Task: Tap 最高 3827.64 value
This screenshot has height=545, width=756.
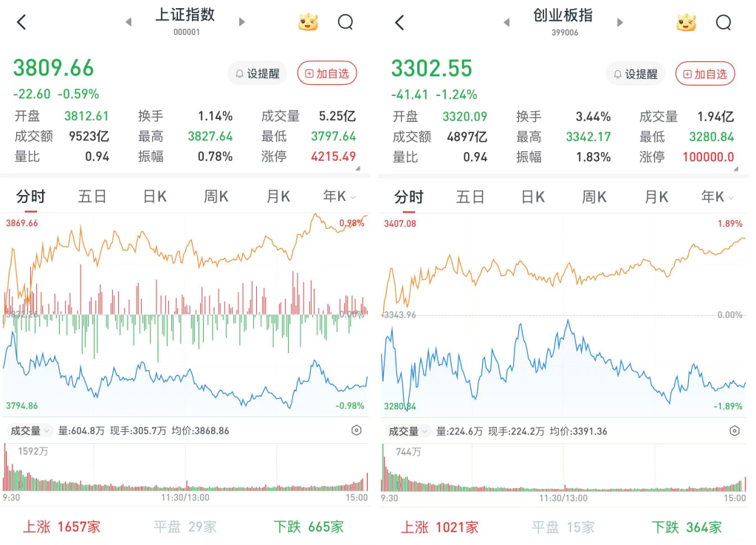Action: click(210, 136)
